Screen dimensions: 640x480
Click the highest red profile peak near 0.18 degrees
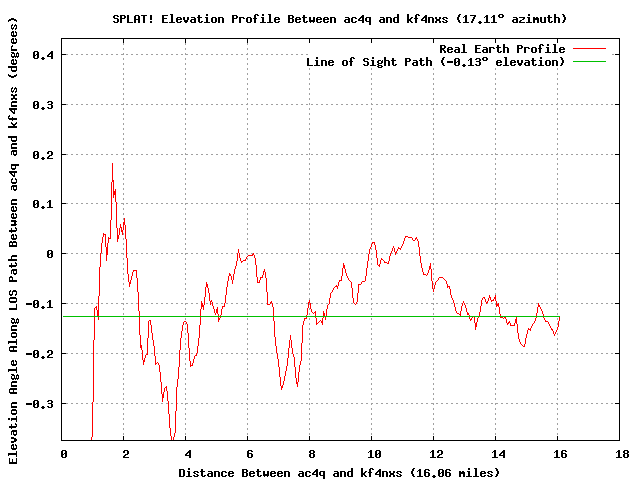tap(112, 164)
